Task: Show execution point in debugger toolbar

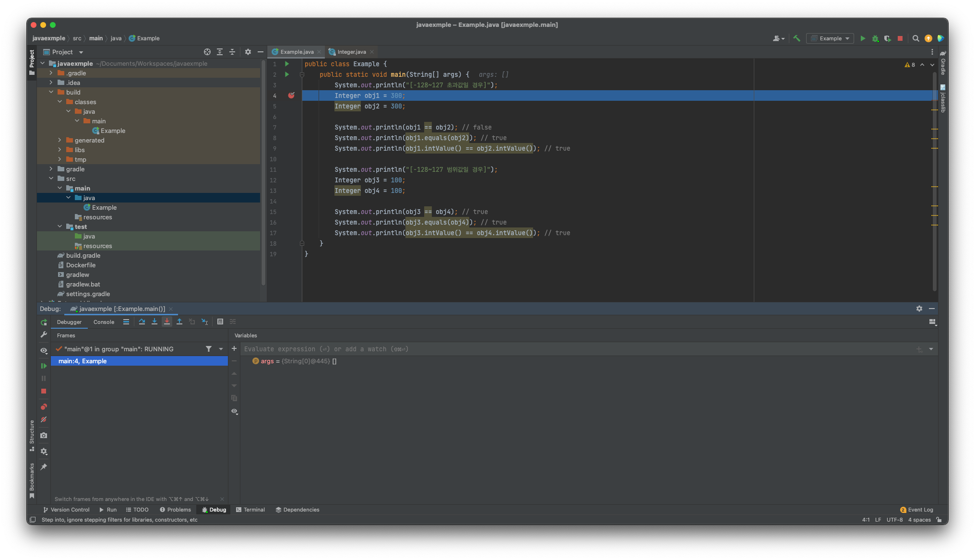Action: coord(126,322)
